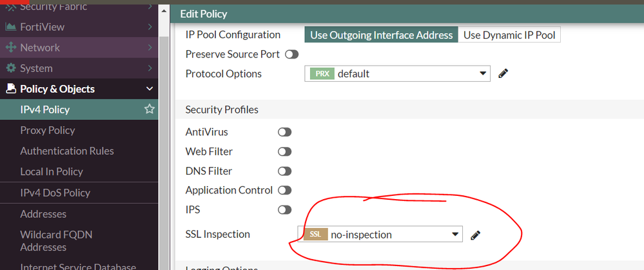Edit the SSL Inspection profile with pencil icon
Image resolution: width=644 pixels, height=270 pixels.
click(476, 235)
